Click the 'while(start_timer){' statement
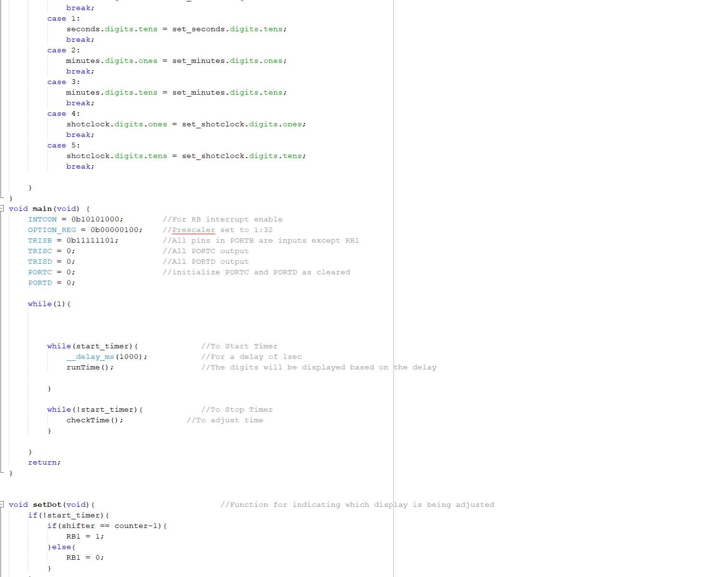The width and height of the screenshot is (728, 577). pyautogui.click(x=92, y=346)
